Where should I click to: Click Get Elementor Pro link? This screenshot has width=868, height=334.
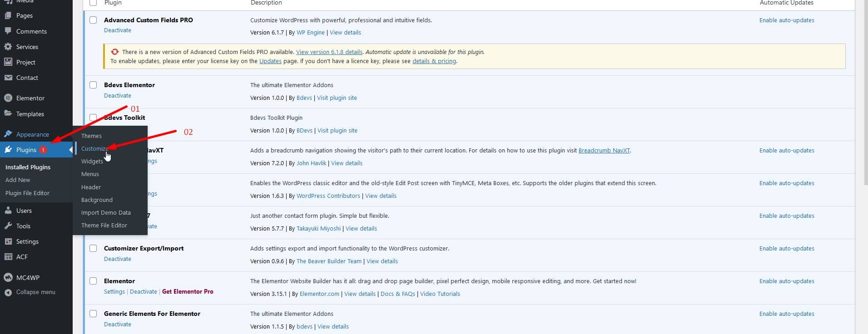188,292
